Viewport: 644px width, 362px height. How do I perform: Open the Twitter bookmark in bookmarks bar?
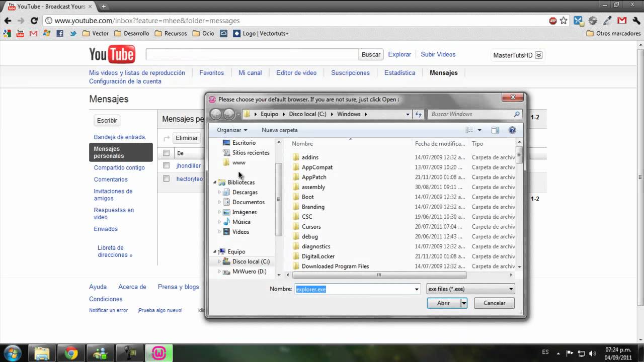73,34
